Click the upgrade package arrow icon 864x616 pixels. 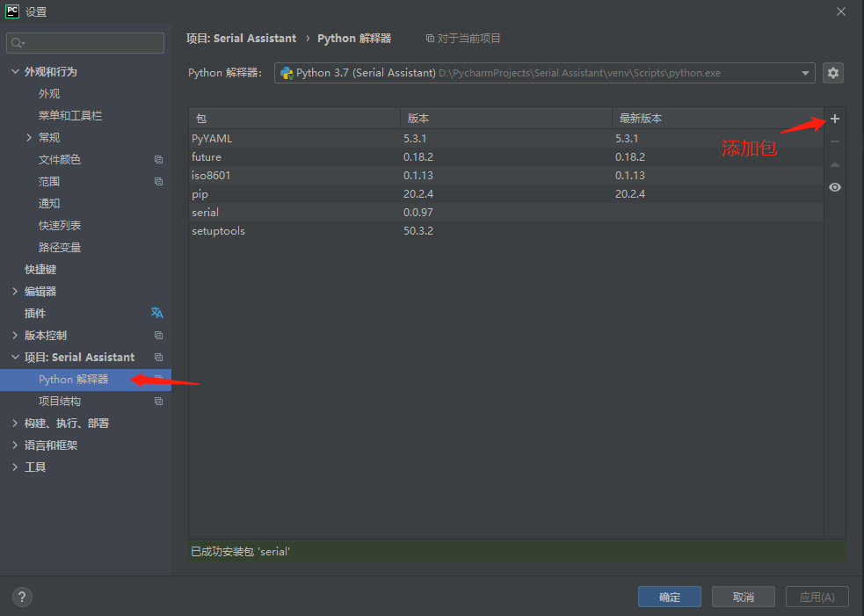(834, 163)
